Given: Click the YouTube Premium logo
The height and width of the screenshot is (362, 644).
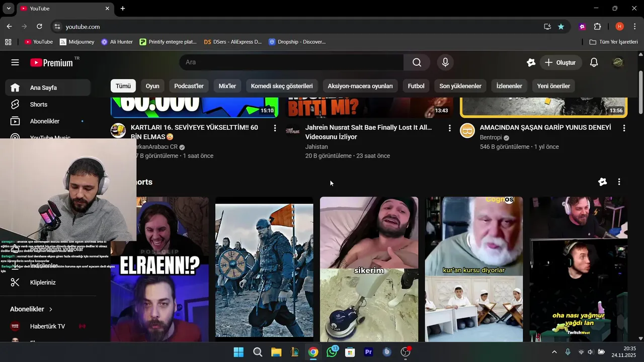Looking at the screenshot, I should pyautogui.click(x=51, y=62).
